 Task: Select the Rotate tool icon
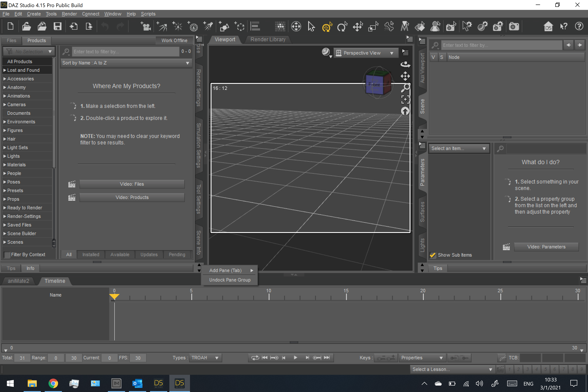coord(342,26)
